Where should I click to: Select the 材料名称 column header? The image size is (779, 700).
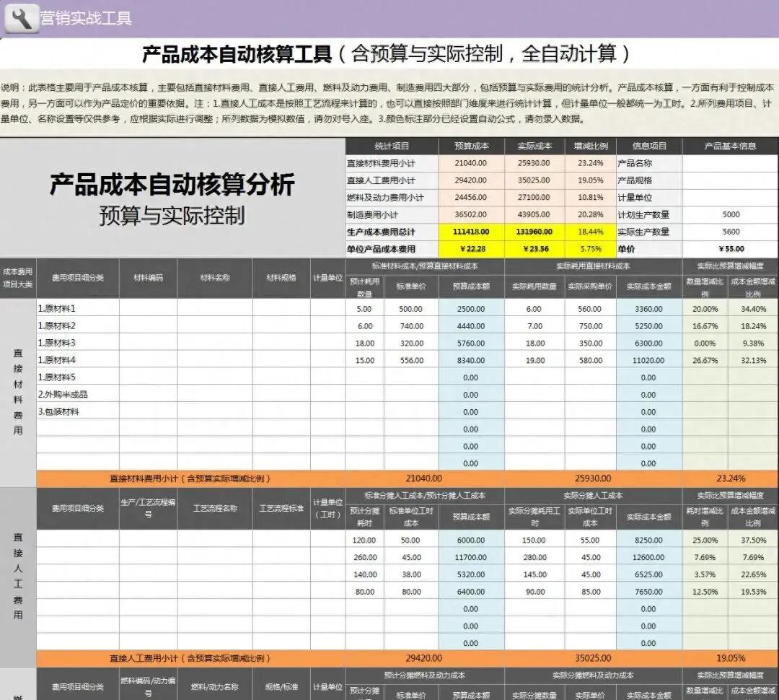pos(215,278)
